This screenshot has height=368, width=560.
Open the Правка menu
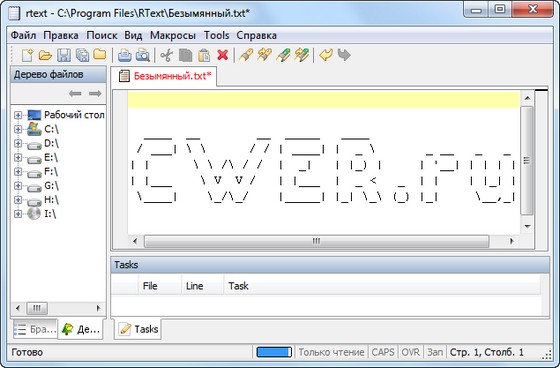61,35
